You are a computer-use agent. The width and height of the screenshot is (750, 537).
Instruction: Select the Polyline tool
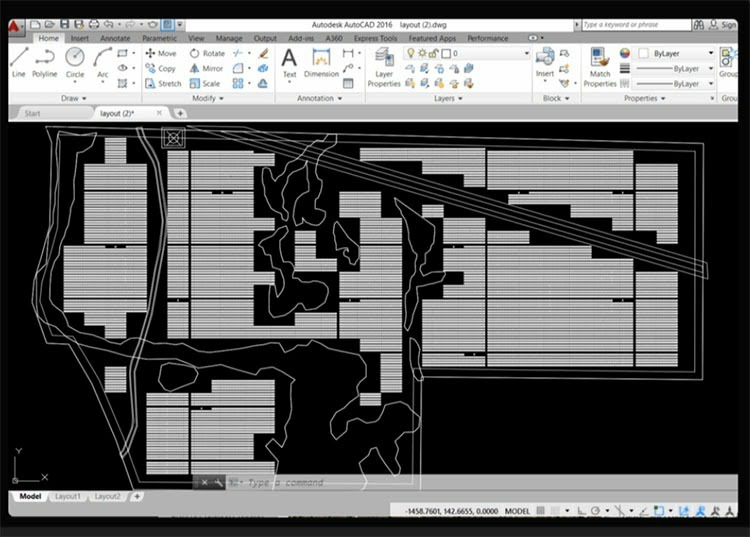pos(44,63)
